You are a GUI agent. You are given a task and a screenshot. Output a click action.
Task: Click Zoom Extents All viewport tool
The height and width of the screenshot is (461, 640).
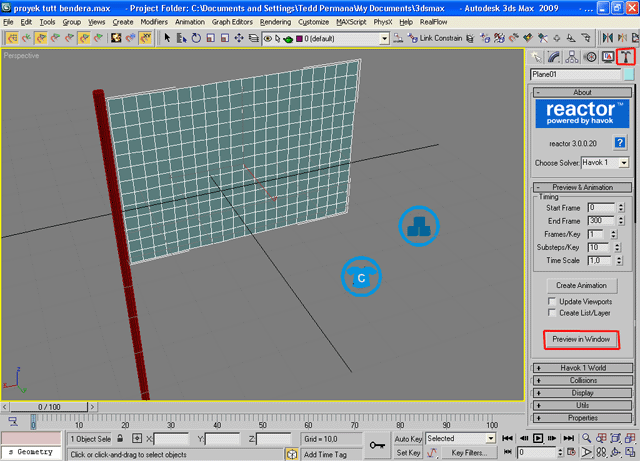631,438
